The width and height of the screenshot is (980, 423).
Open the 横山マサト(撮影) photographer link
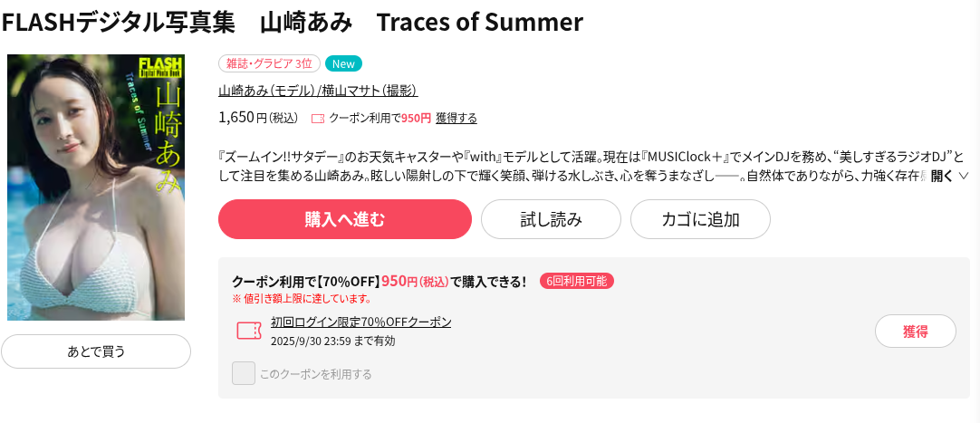click(369, 91)
